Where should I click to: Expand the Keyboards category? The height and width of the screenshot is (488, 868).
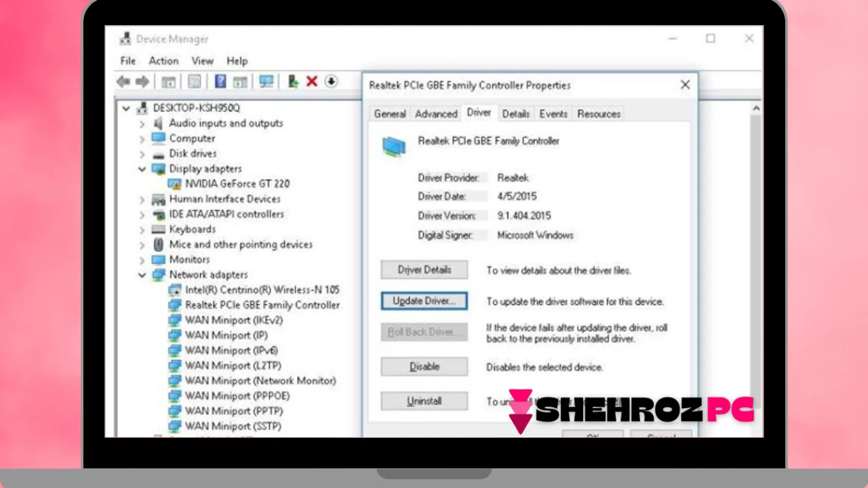point(142,229)
